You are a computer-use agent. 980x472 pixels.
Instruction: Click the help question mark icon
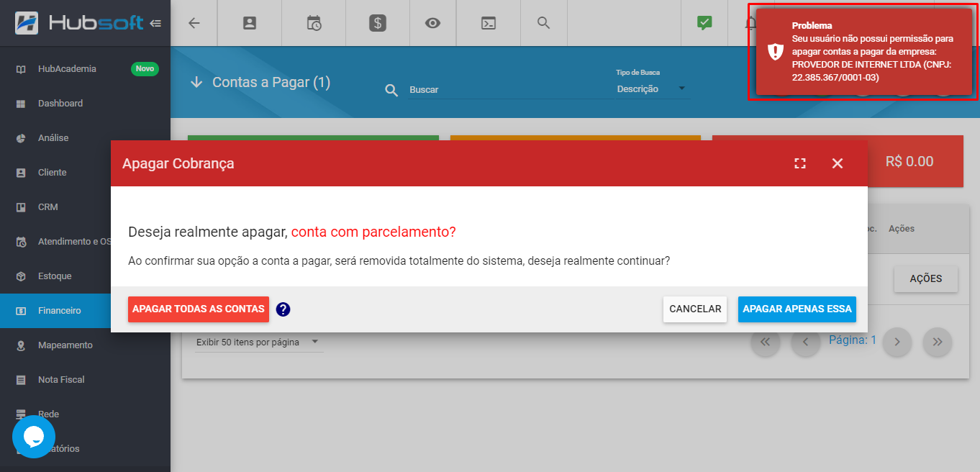283,309
